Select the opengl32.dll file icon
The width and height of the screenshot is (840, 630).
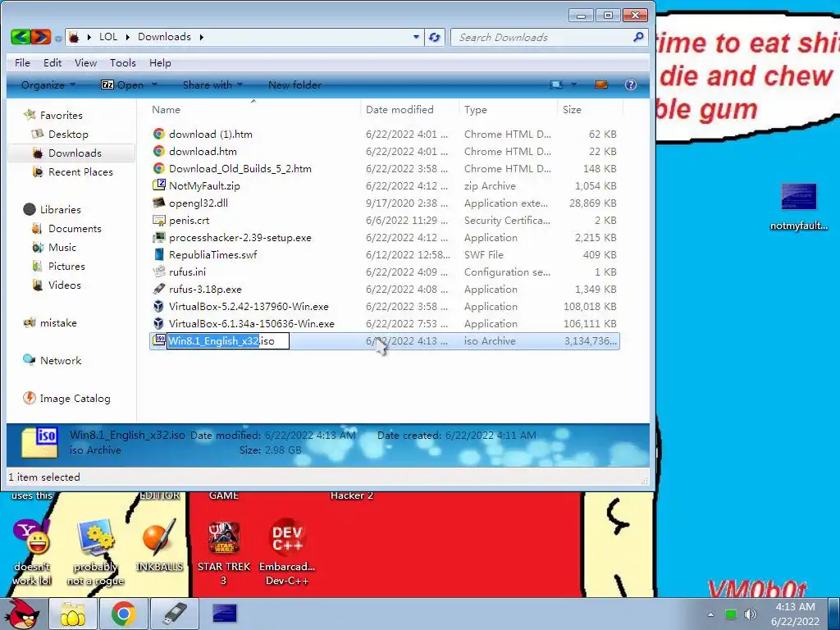point(158,203)
